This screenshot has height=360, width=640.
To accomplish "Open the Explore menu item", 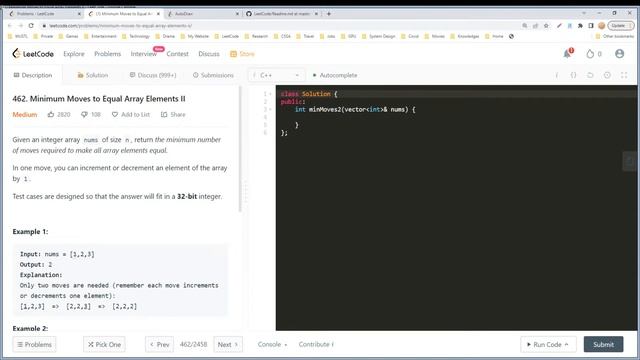I will pos(74,54).
